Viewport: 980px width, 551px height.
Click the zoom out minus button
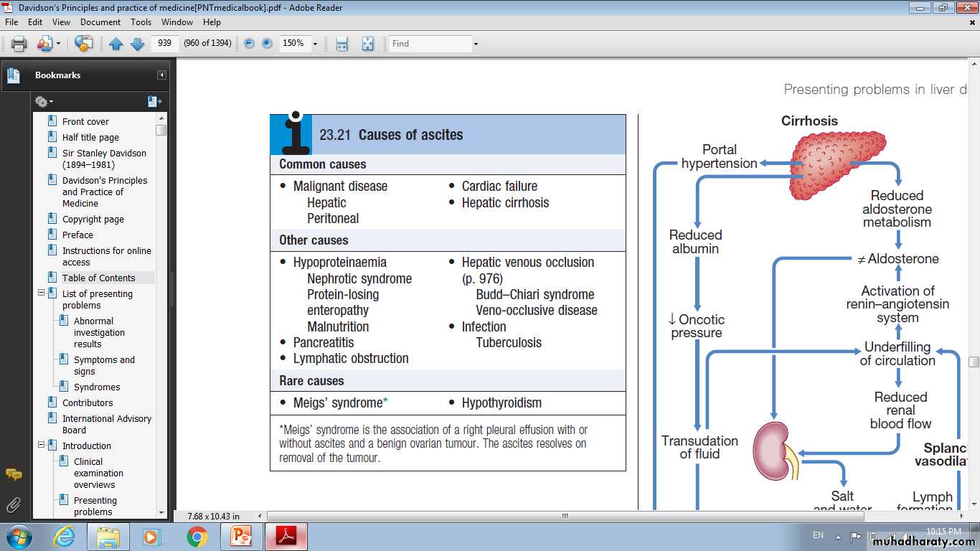[250, 44]
